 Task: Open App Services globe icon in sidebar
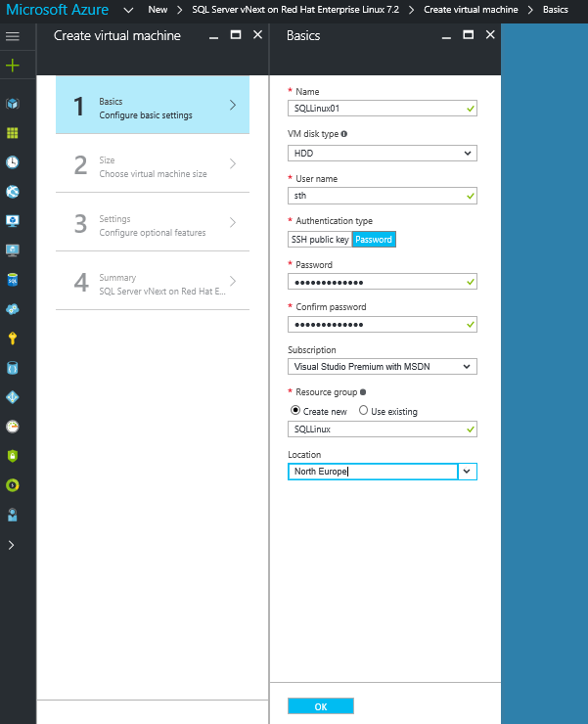coord(13,192)
